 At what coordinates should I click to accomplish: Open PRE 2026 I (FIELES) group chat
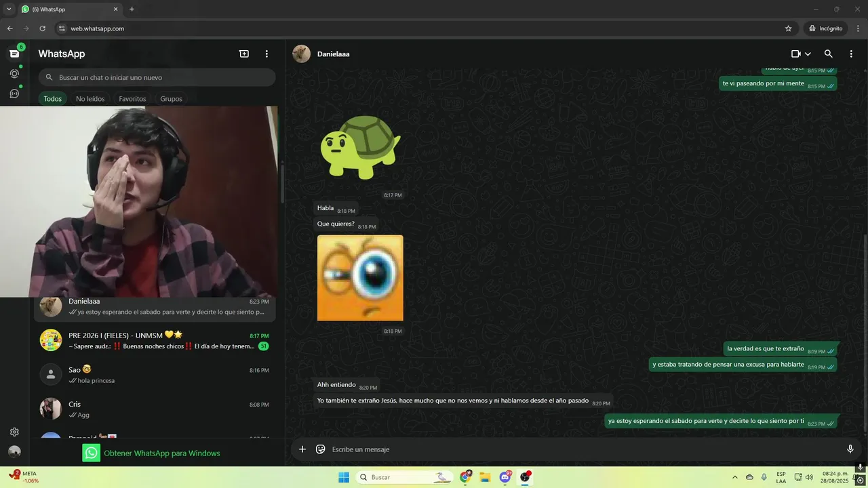point(155,340)
